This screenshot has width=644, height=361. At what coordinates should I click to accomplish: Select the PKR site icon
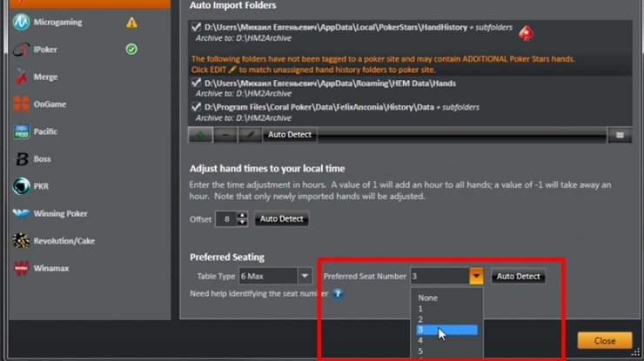[22, 186]
